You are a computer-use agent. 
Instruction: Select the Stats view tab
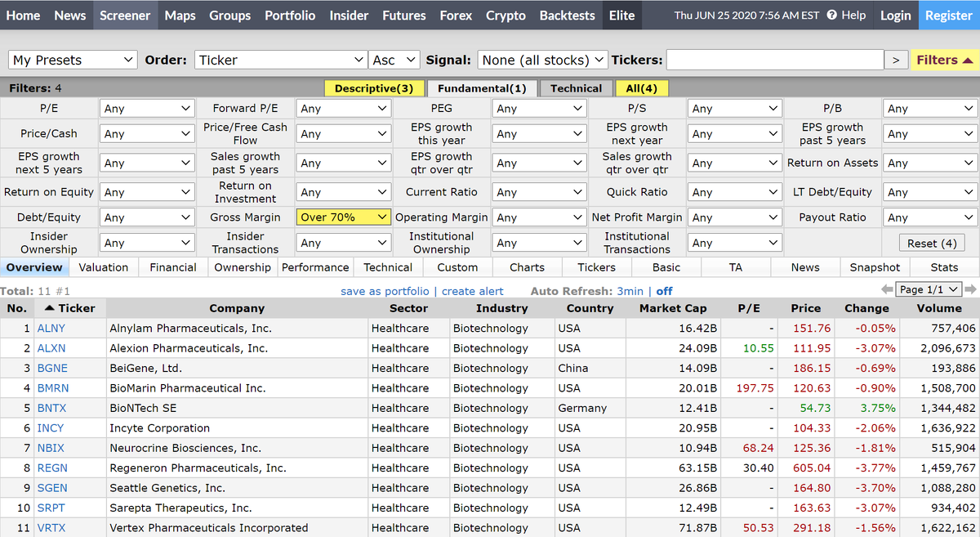[945, 267]
